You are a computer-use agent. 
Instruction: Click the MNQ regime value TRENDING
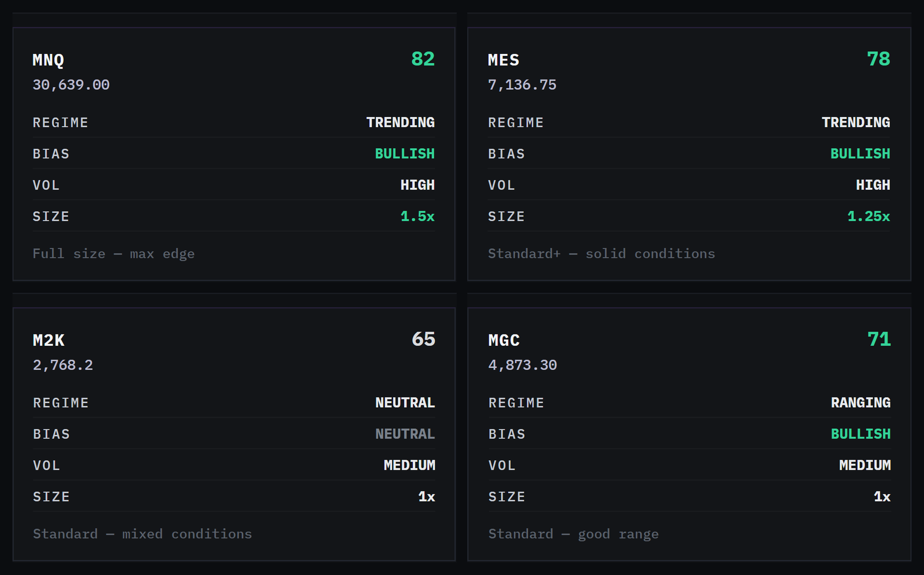coord(400,123)
